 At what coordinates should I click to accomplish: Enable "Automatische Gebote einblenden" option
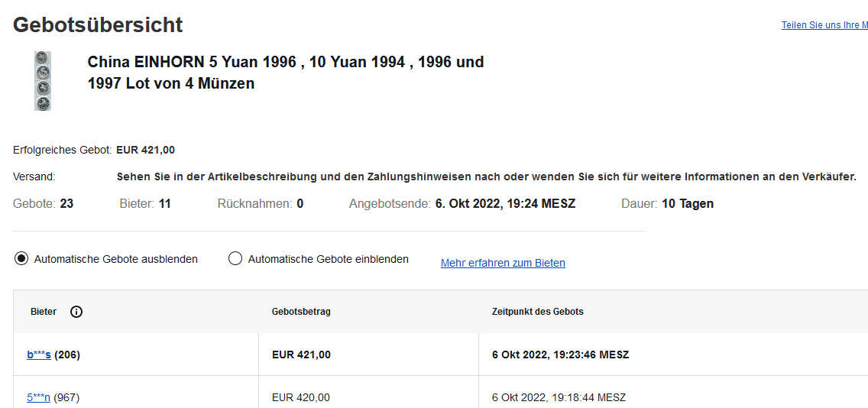pos(235,259)
